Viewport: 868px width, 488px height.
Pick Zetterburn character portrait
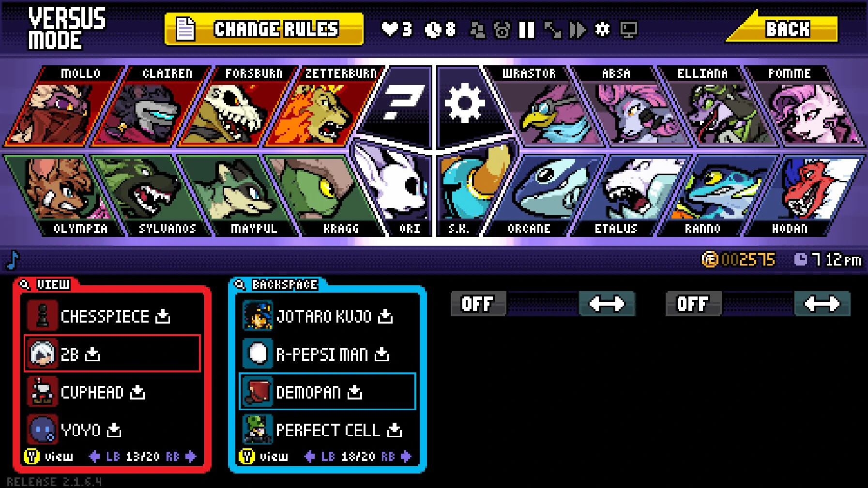tap(321, 106)
